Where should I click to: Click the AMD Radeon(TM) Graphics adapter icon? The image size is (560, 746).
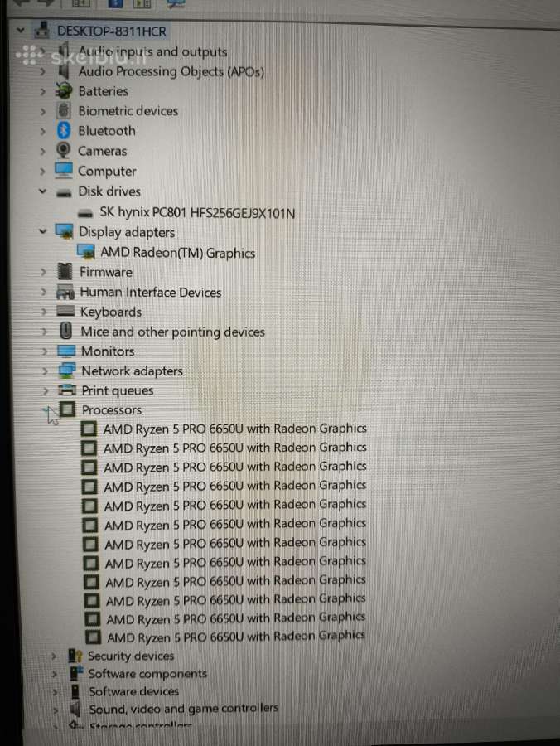click(x=85, y=252)
